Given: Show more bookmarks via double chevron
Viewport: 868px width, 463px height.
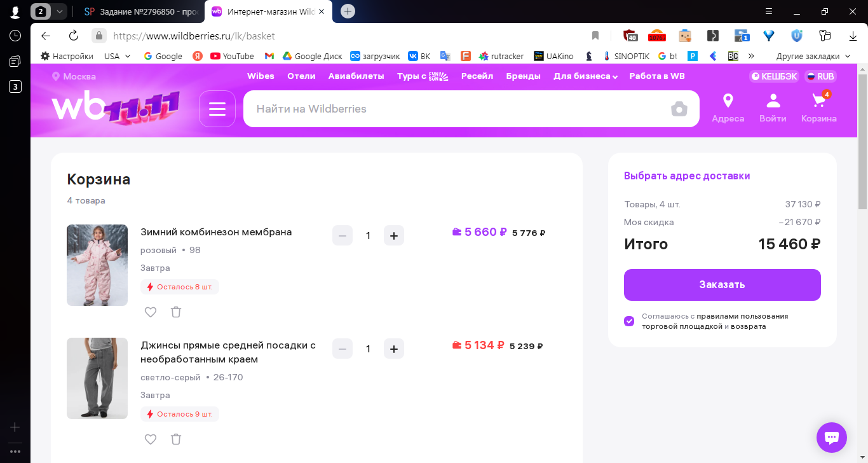Looking at the screenshot, I should point(751,56).
